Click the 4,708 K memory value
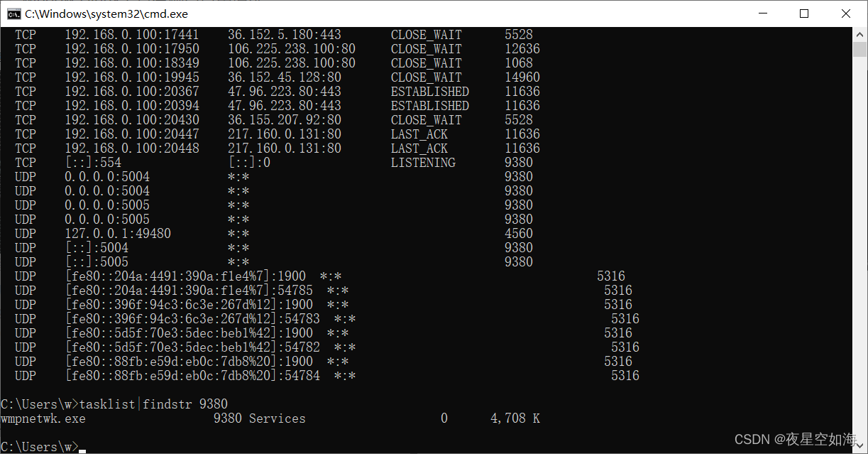This screenshot has height=454, width=868. point(515,418)
